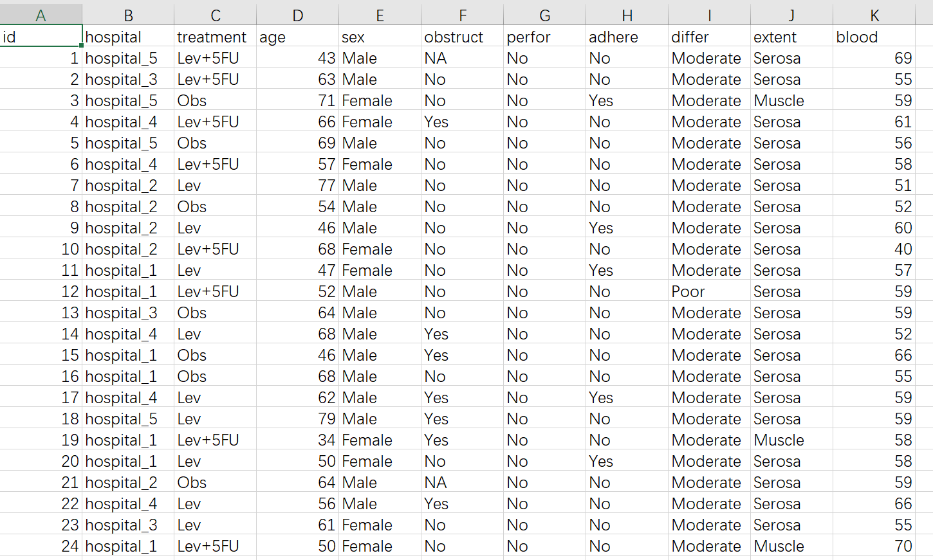Select the adhere 'Yes' cell for id 17
This screenshot has height=560, width=933.
coord(627,397)
